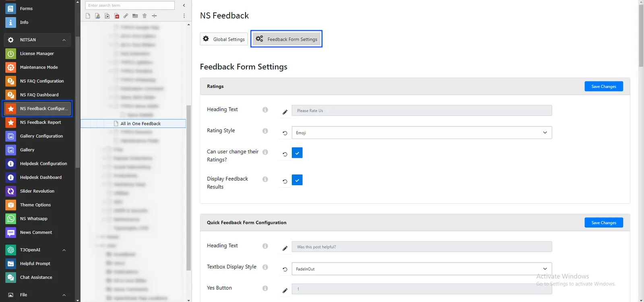This screenshot has height=302, width=644.
Task: Open the NS FAQ Dashboard icon
Action: pyautogui.click(x=11, y=95)
